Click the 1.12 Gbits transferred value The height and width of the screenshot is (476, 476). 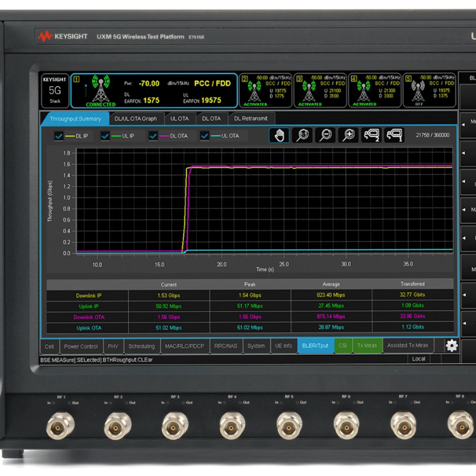413,327
